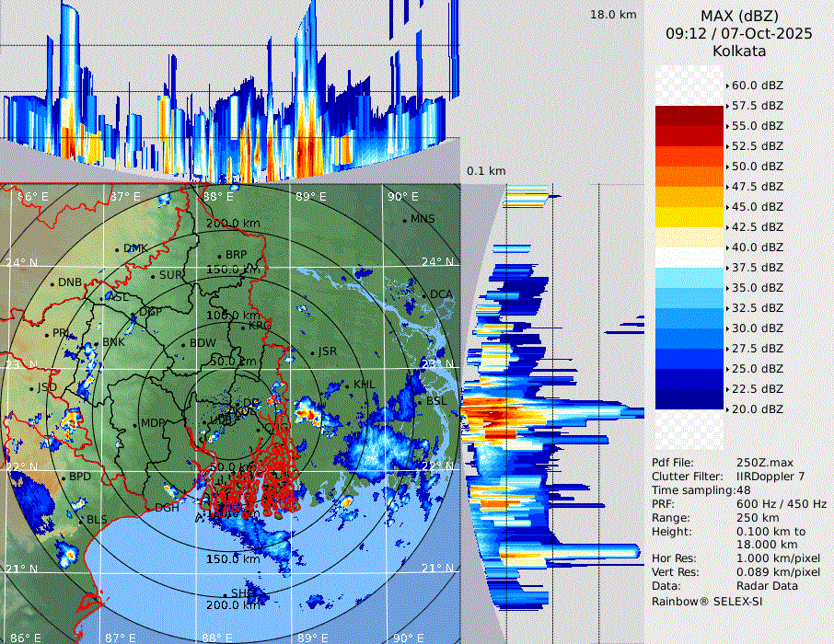Viewport: 834px width, 644px height.
Task: Click the KHL station marker
Action: coord(348,385)
